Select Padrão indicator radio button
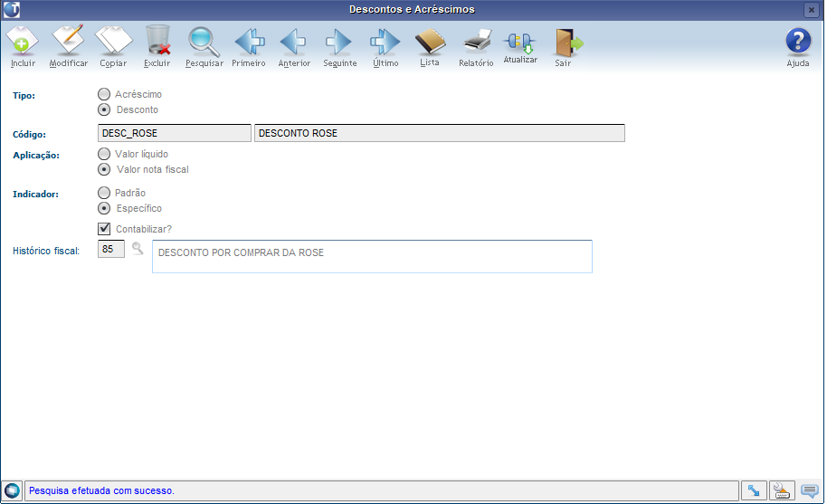 click(104, 193)
